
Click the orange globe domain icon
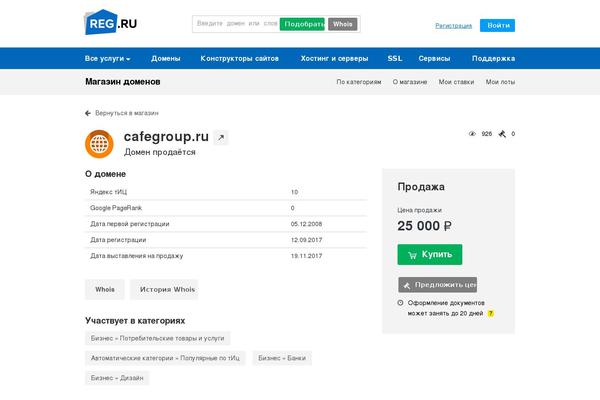click(x=99, y=144)
